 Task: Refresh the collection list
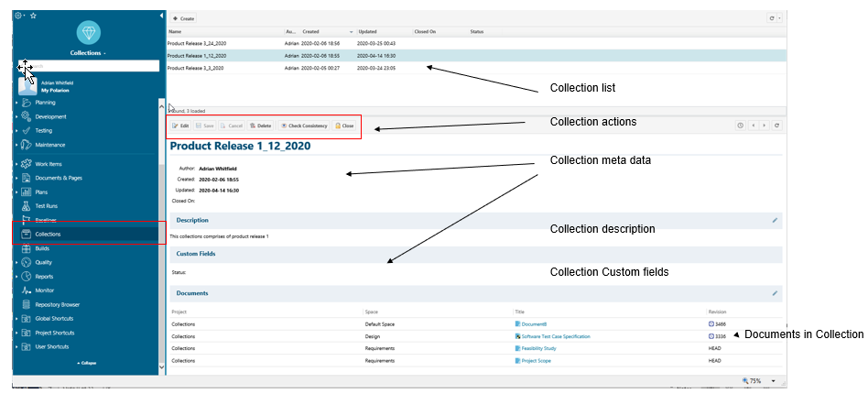772,18
